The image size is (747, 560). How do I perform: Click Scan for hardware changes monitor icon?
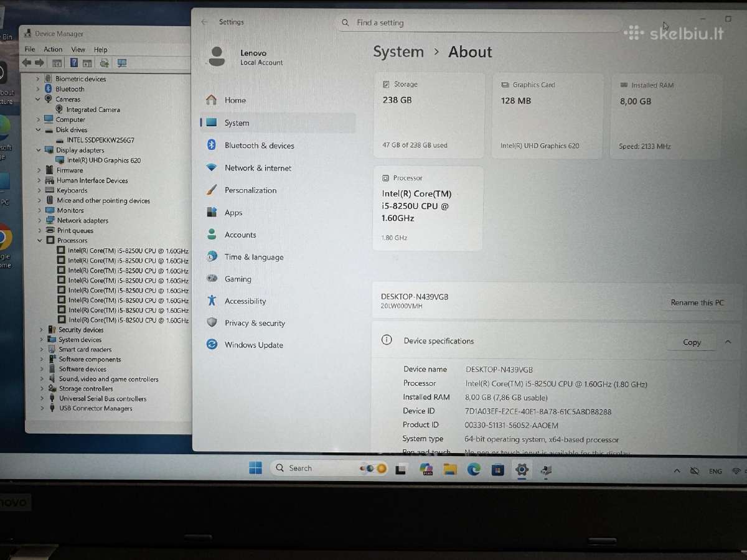[x=122, y=63]
